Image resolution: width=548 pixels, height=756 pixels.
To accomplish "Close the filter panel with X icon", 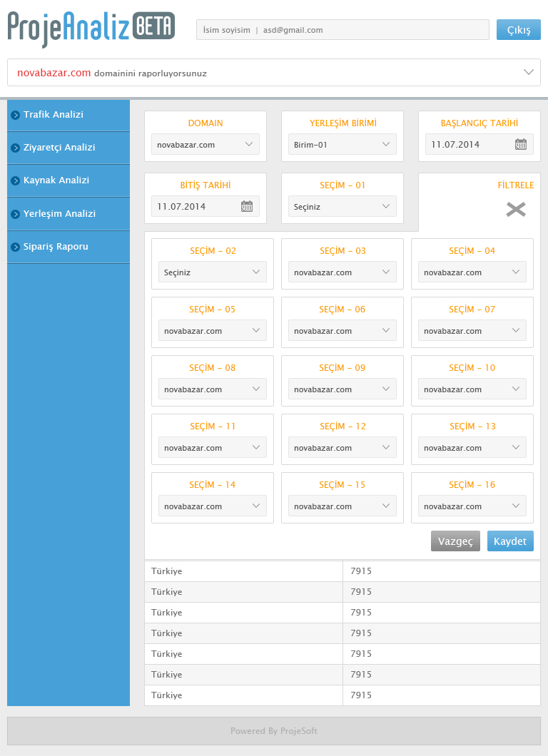I will coord(516,209).
